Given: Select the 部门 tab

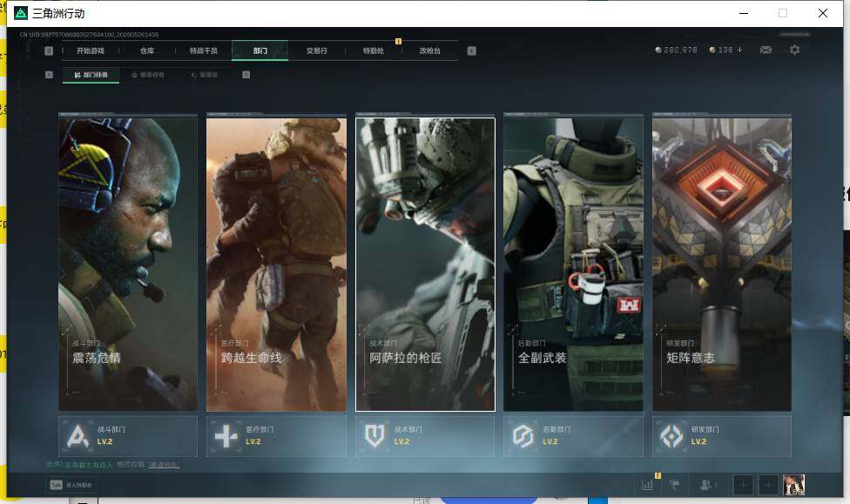Looking at the screenshot, I should pyautogui.click(x=260, y=51).
